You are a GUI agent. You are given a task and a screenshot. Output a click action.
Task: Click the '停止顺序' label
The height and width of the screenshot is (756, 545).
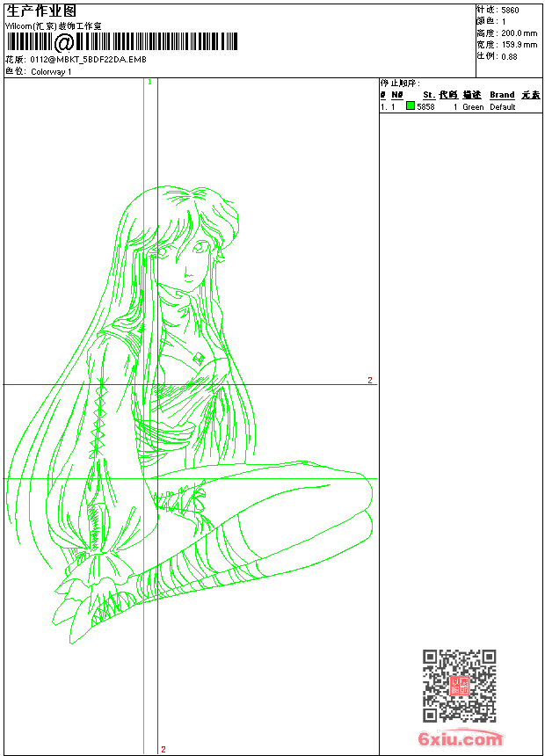pos(399,84)
